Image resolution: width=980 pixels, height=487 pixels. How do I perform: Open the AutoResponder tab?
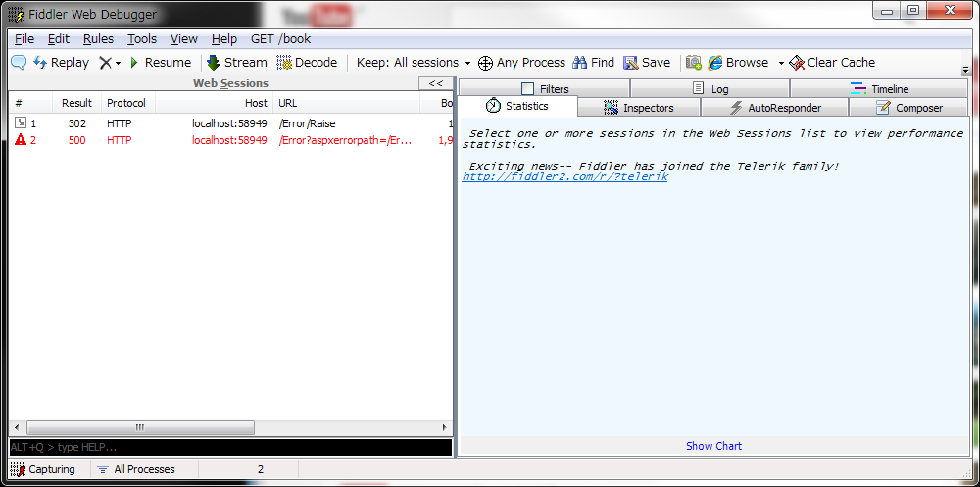point(775,108)
